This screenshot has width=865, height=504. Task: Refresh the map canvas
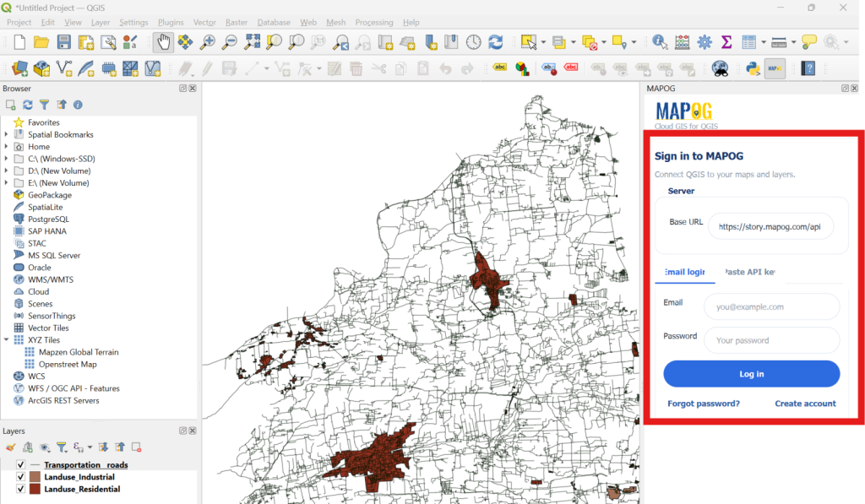pos(495,42)
